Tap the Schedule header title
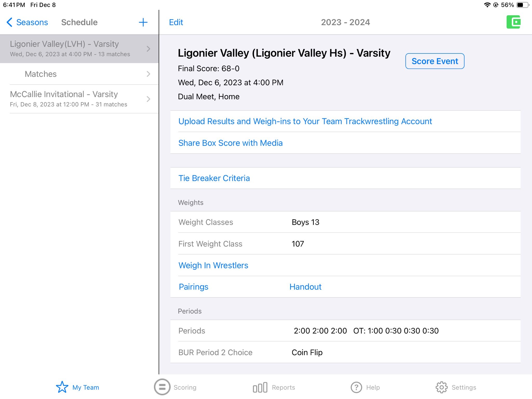The height and width of the screenshot is (399, 532). 79,22
